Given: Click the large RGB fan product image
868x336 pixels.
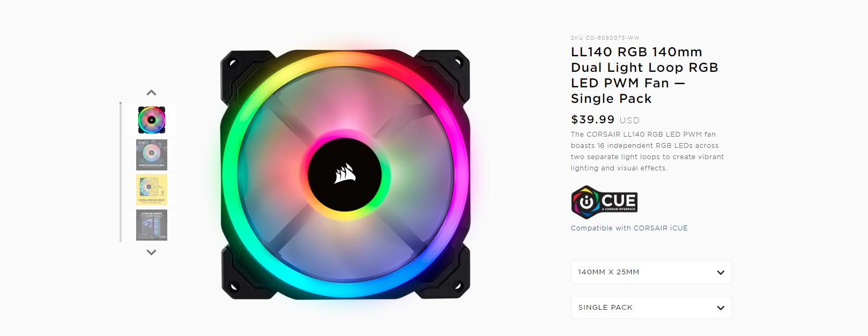Looking at the screenshot, I should [345, 174].
